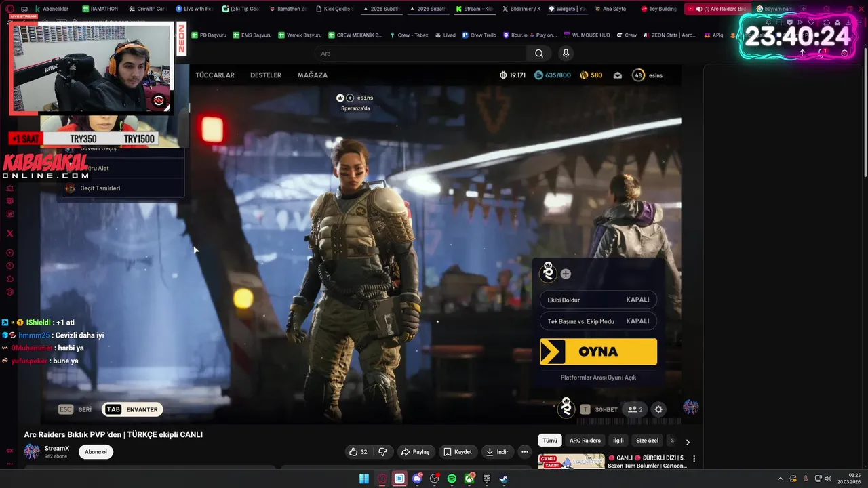
Task: Click the Kaydet save button
Action: tap(458, 452)
